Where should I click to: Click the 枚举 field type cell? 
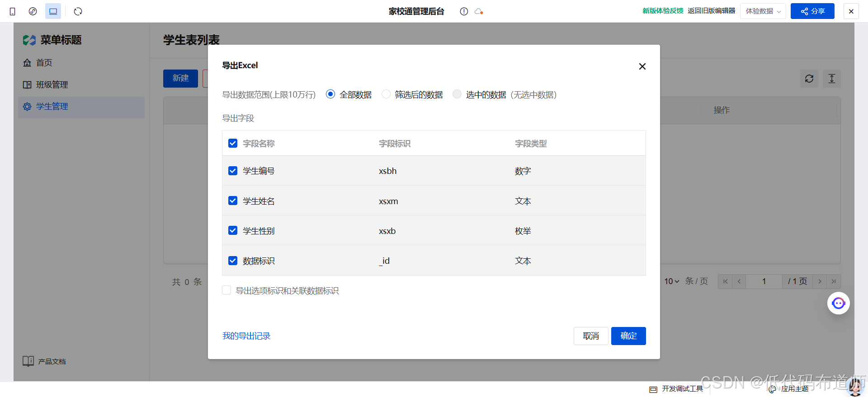(x=523, y=231)
